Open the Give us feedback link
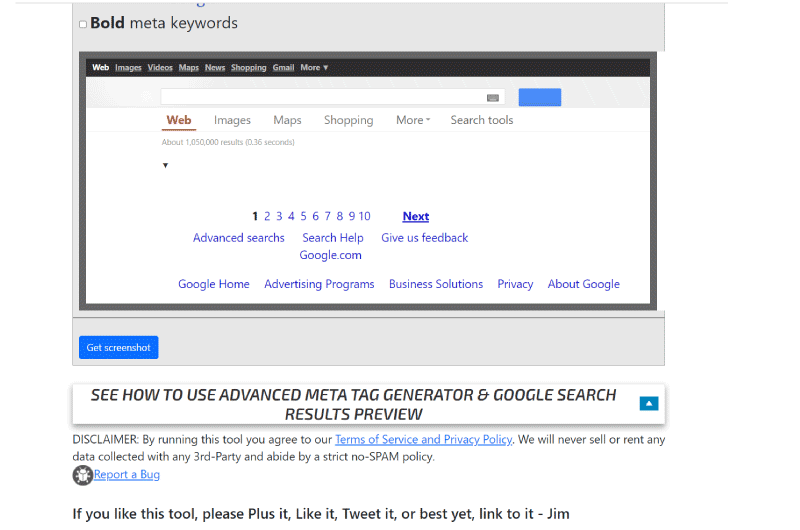The image size is (800, 530). (424, 238)
